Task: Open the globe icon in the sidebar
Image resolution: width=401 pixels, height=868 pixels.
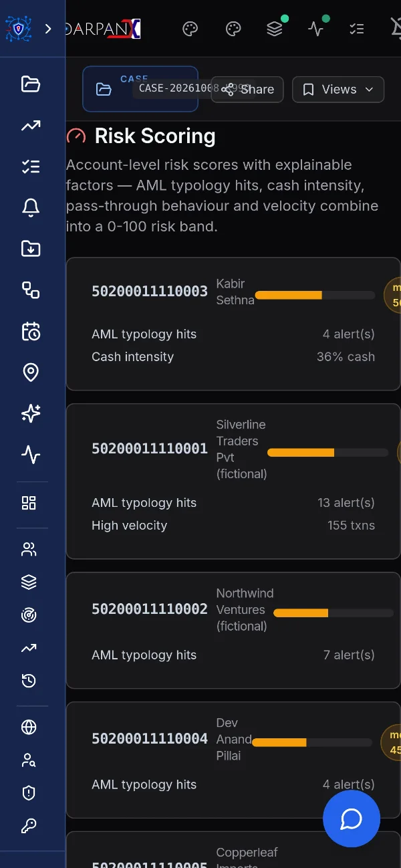Action: [x=29, y=727]
